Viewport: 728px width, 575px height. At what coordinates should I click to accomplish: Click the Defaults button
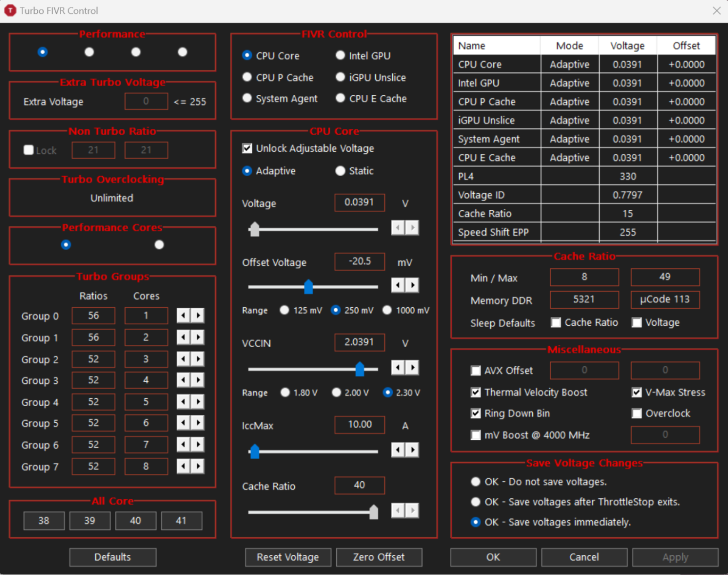click(x=113, y=557)
